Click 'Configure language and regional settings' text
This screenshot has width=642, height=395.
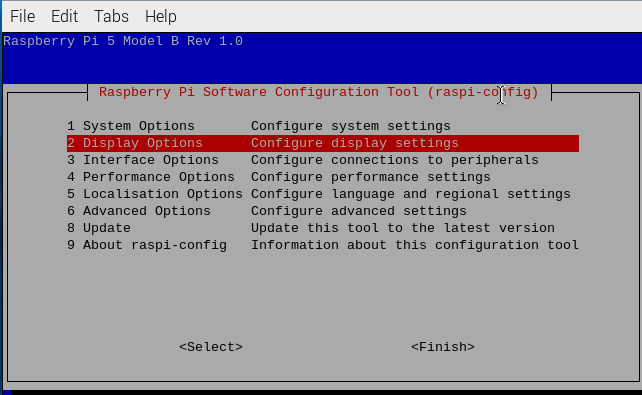[x=411, y=194]
